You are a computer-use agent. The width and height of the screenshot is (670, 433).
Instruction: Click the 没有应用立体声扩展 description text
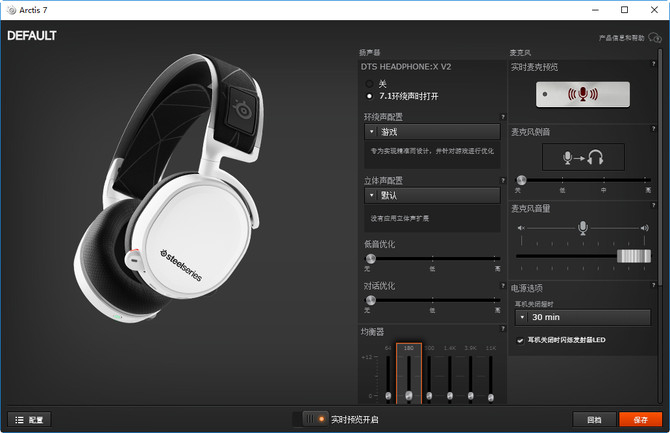coord(400,218)
